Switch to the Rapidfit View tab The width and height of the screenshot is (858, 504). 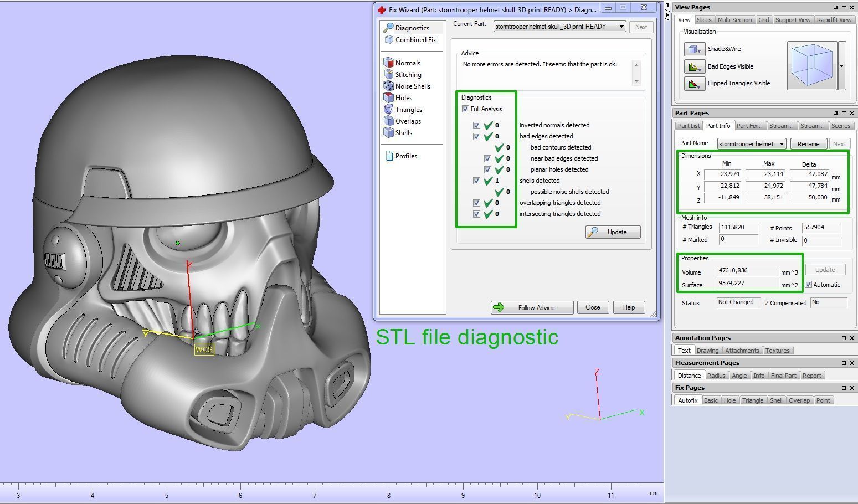[834, 20]
